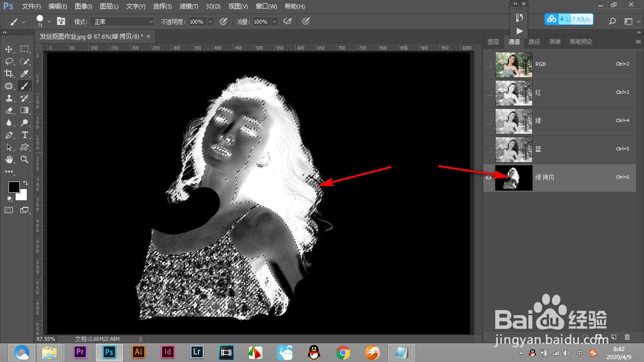
Task: Open the brush tool preset picker arrow
Action: [x=23, y=22]
